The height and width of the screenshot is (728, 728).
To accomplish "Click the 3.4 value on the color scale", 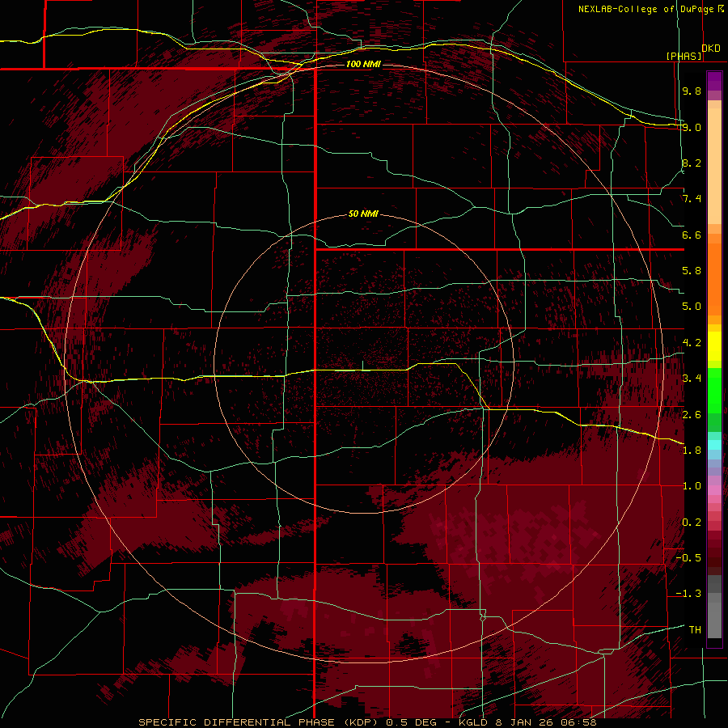I will coord(692,379).
